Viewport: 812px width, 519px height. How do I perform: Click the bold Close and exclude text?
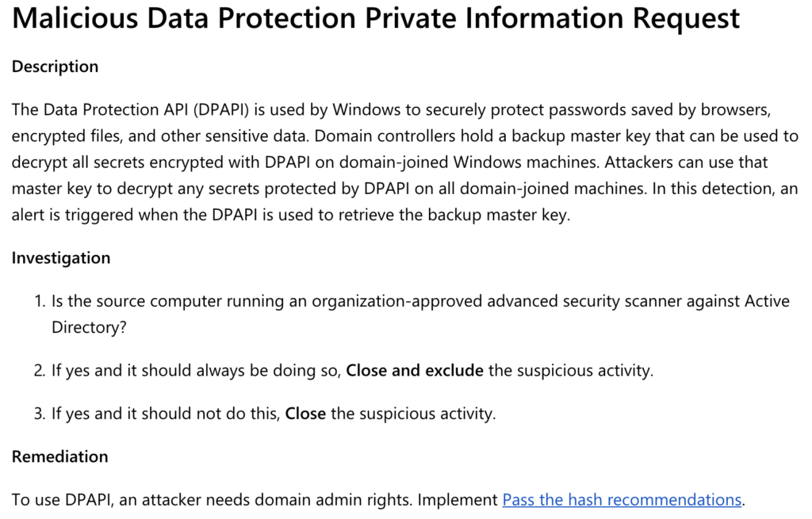[x=415, y=370]
